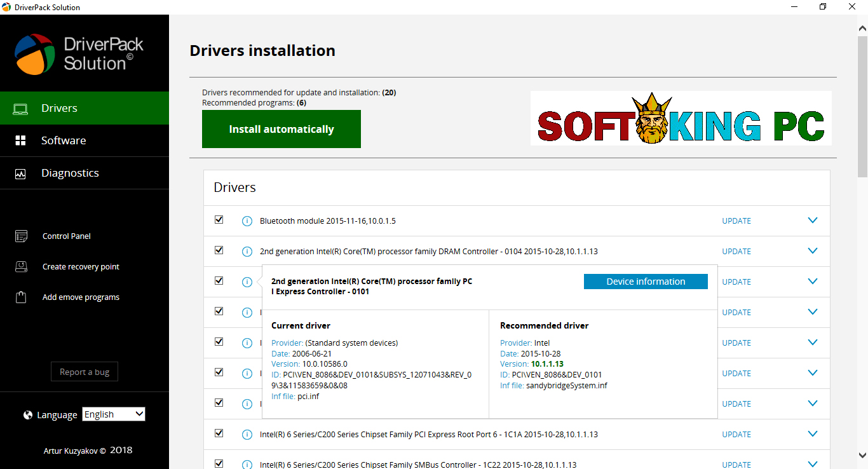Expand the DRAM Controller - 0104 chevron
This screenshot has height=469, width=868.
(812, 251)
